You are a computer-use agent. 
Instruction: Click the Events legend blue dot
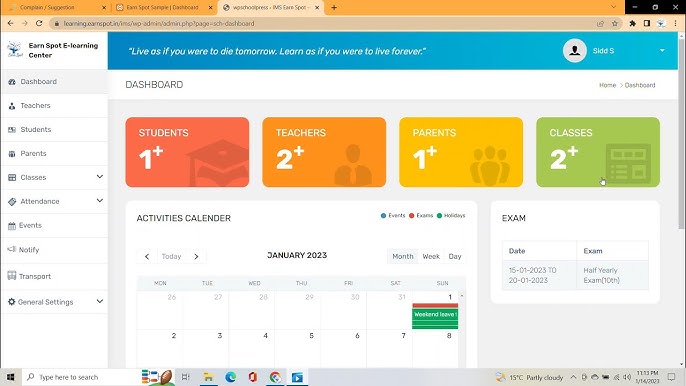(x=384, y=215)
